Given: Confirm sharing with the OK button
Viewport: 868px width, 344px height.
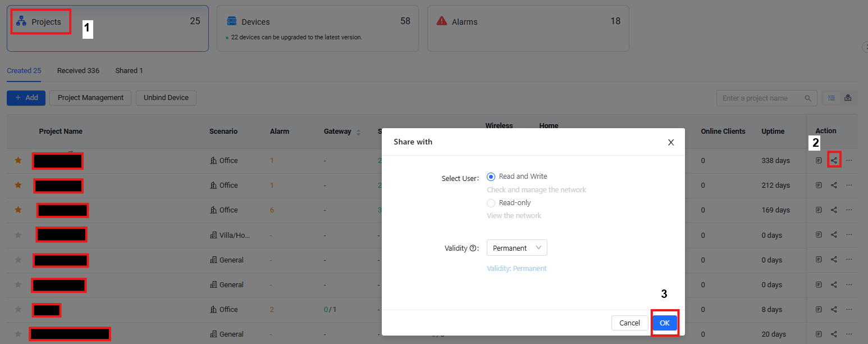Looking at the screenshot, I should coord(664,323).
